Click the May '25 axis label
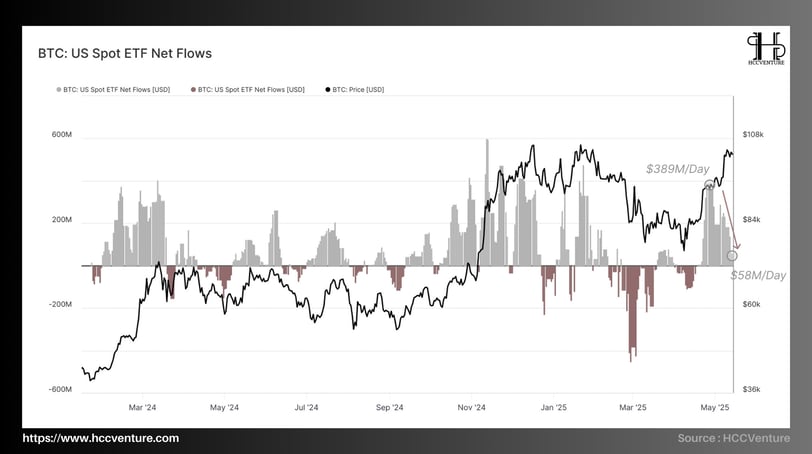812x454 pixels. coord(715,407)
